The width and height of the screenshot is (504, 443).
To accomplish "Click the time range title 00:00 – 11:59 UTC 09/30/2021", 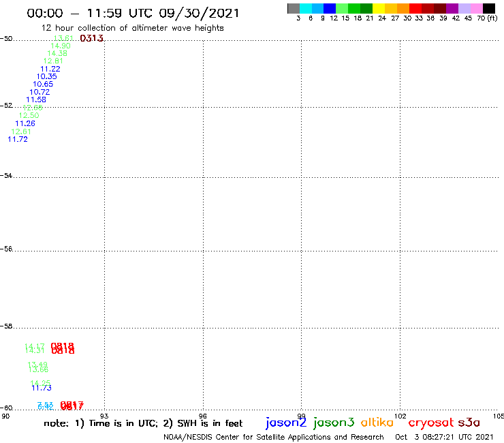I will tap(133, 13).
